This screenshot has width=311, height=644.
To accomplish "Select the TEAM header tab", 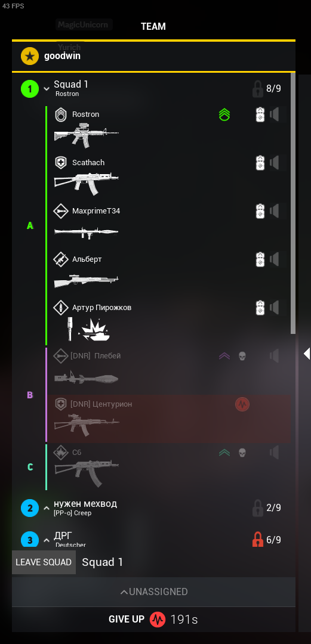I will pos(153,26).
